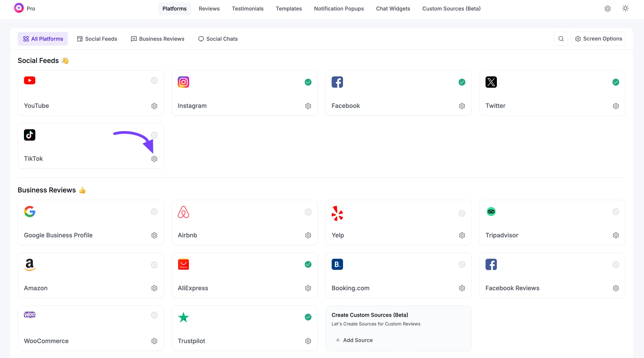Open Facebook Reviews settings via its gear icon
644x358 pixels.
coord(616,288)
